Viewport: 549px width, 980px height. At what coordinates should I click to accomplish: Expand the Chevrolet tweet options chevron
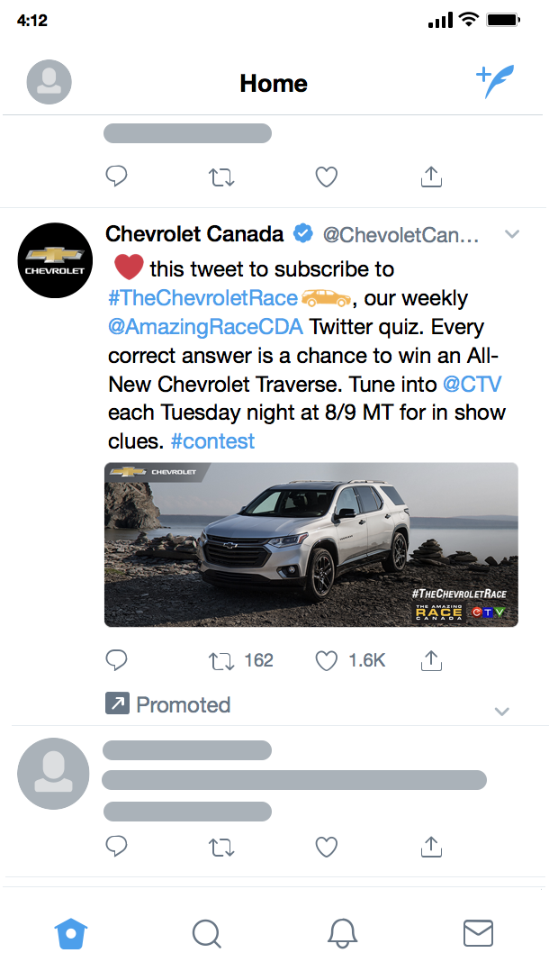[x=512, y=235]
